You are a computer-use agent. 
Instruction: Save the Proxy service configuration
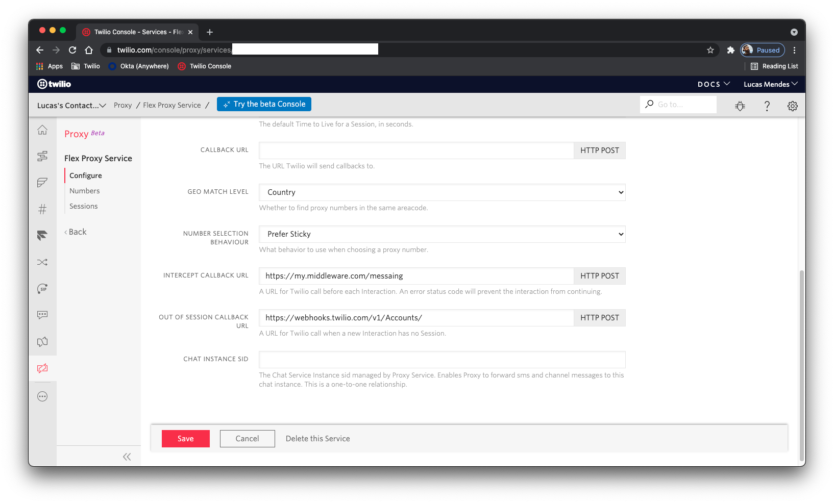[x=186, y=439]
